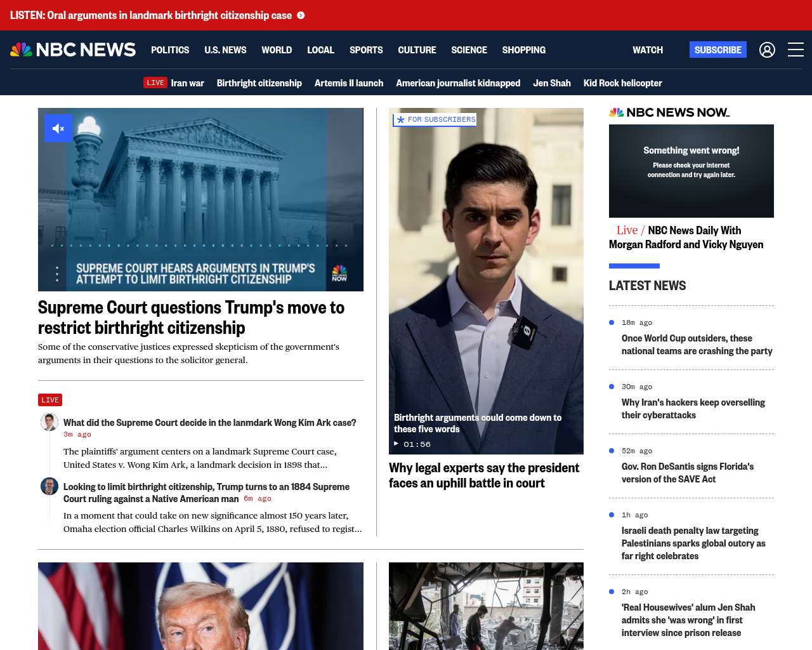The image size is (812, 650).
Task: Play the 01:56 birthright arguments video
Action: pos(396,444)
